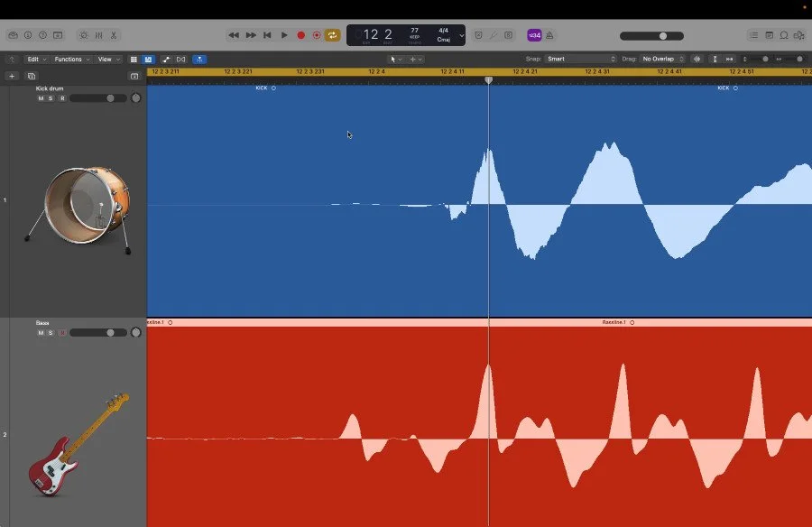
Task: Switch to the tracks view icon
Action: 148,60
